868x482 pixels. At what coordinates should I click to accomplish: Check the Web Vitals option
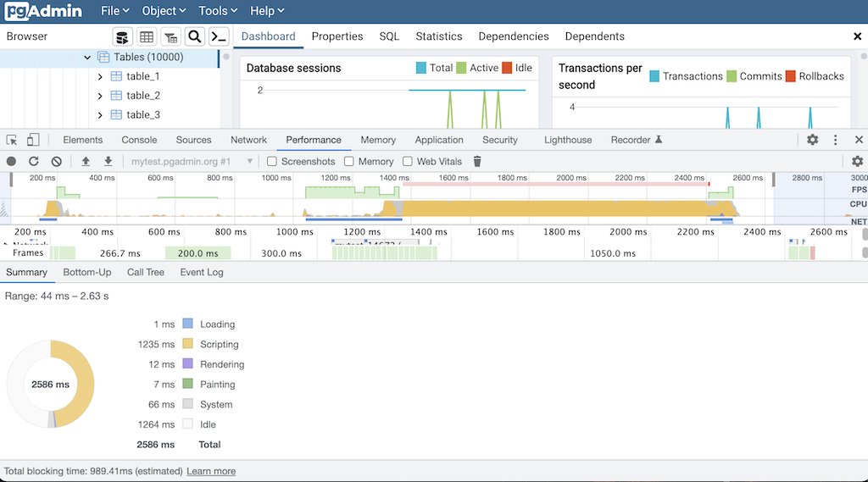pos(408,161)
